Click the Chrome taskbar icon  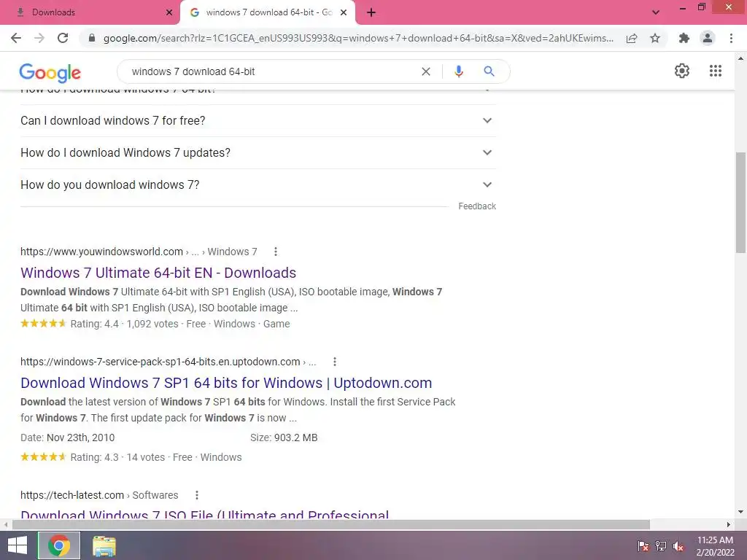tap(59, 545)
